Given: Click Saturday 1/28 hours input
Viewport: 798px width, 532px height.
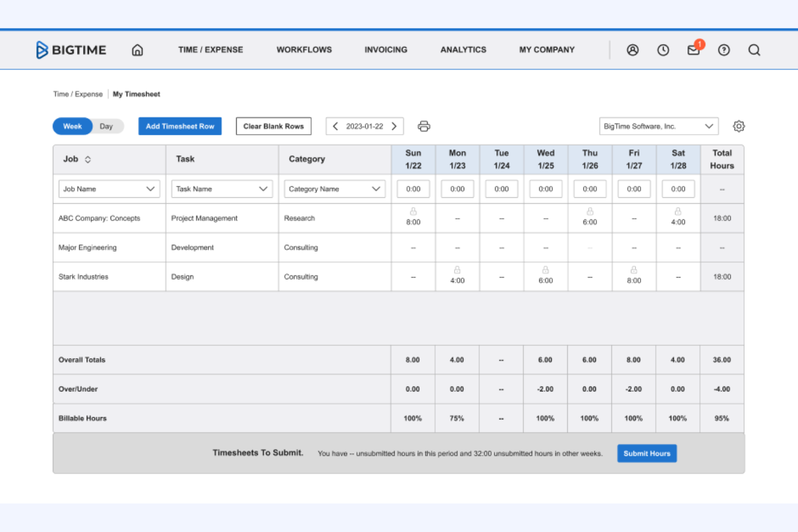Looking at the screenshot, I should pyautogui.click(x=678, y=189).
